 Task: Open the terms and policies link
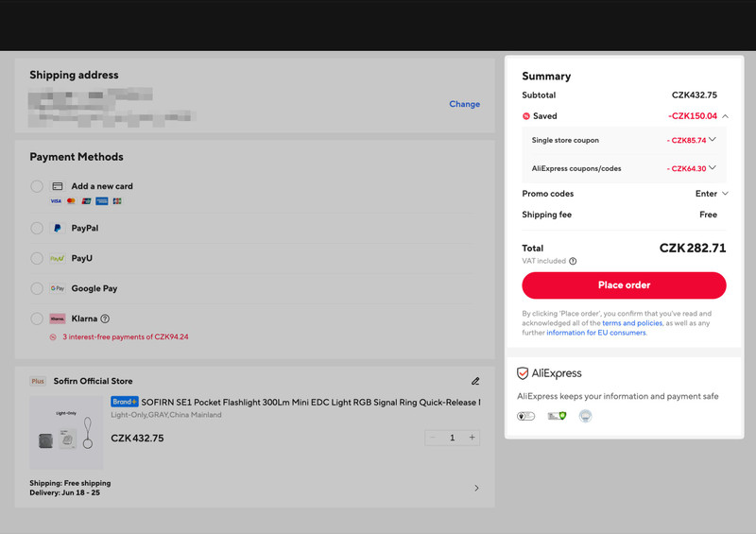click(632, 323)
